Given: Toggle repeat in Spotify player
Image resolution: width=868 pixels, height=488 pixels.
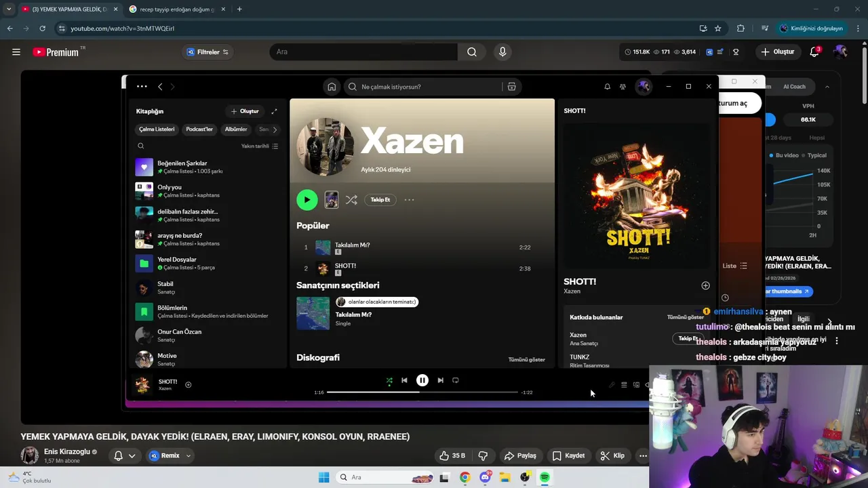Looking at the screenshot, I should (456, 380).
